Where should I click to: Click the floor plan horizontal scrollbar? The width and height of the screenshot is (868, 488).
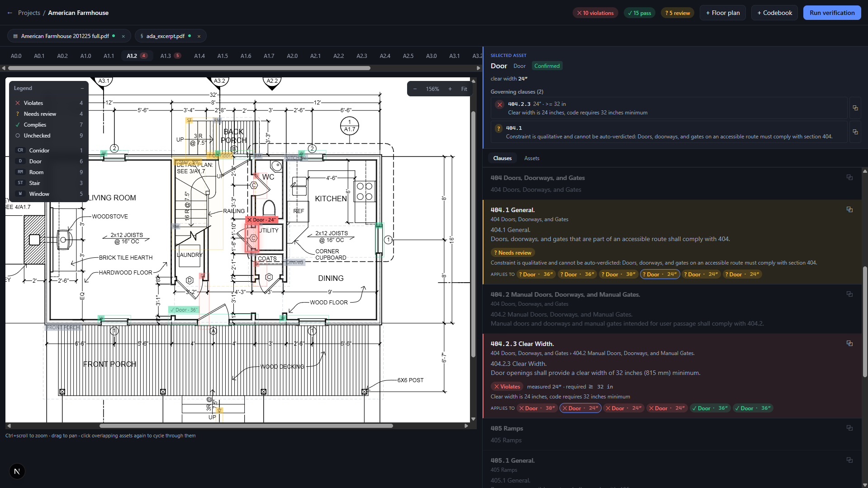246,426
